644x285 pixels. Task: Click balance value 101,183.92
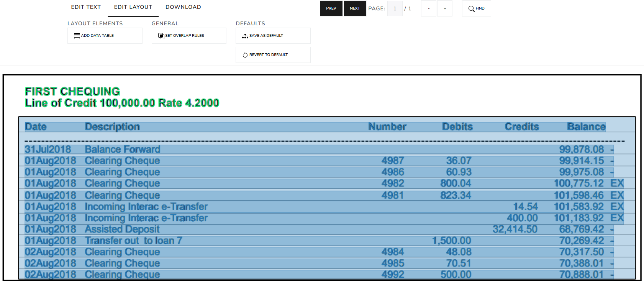(579, 218)
